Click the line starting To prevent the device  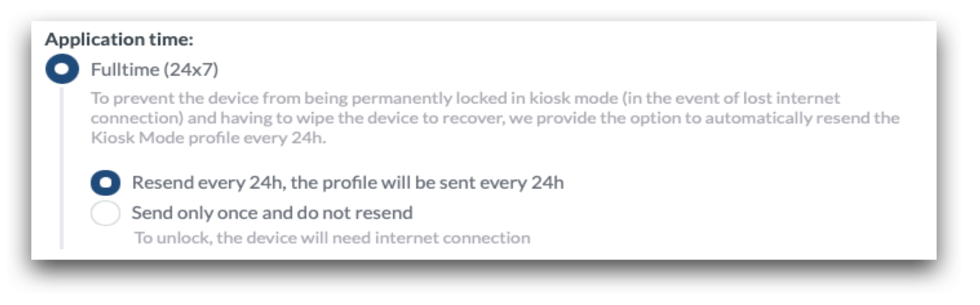(x=465, y=98)
